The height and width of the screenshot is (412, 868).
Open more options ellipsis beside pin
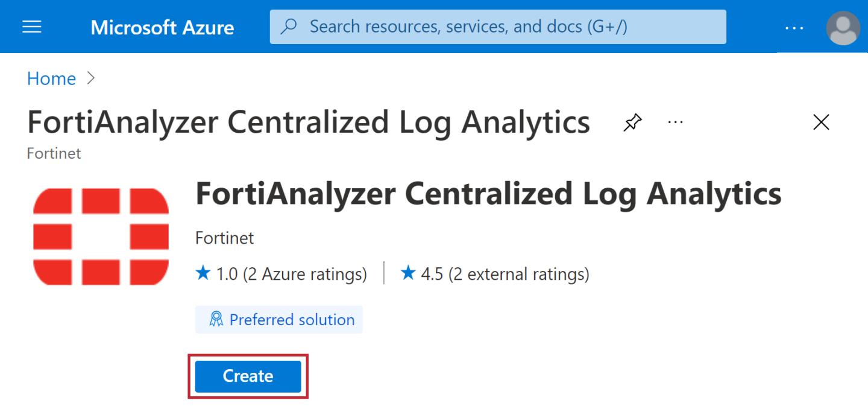tap(675, 122)
